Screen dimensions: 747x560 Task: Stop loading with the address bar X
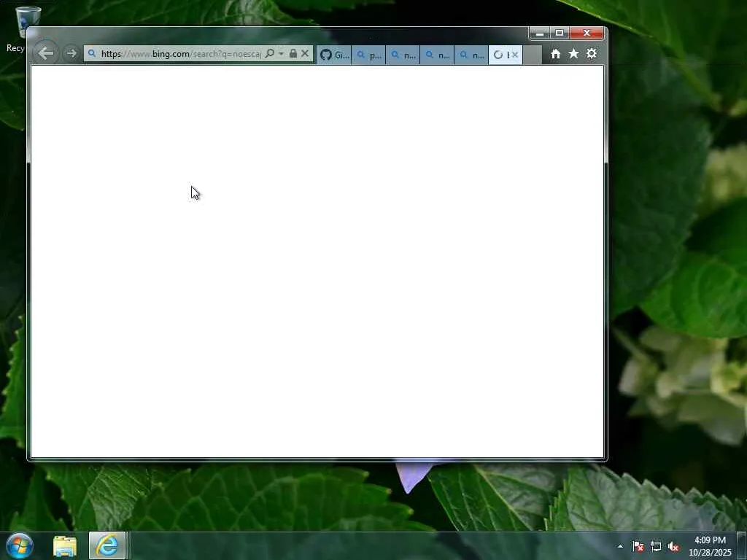(306, 53)
